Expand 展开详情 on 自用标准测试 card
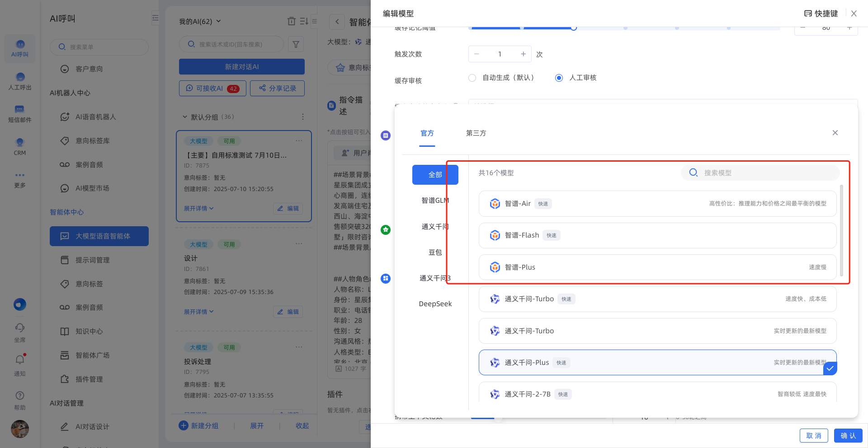Viewport: 868px width, 448px height. 198,208
